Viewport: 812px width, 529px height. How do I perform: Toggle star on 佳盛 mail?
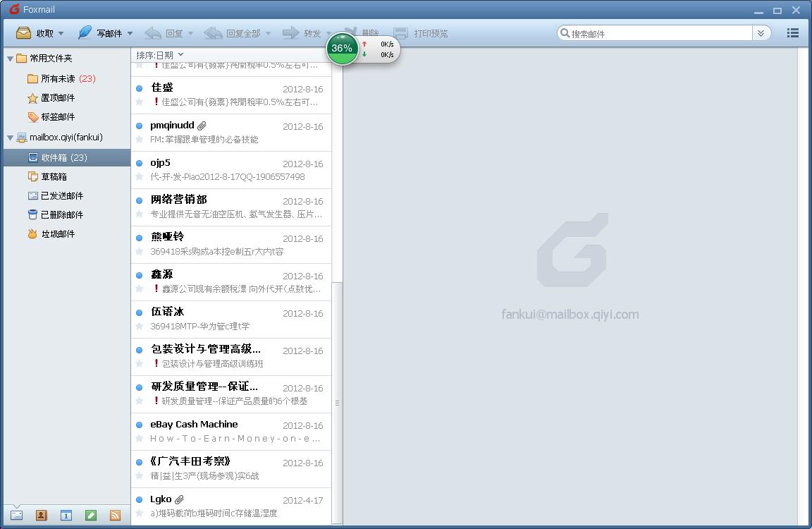point(140,102)
